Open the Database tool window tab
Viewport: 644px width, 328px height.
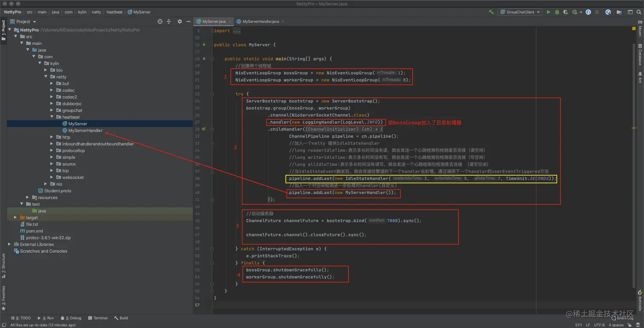(x=640, y=54)
